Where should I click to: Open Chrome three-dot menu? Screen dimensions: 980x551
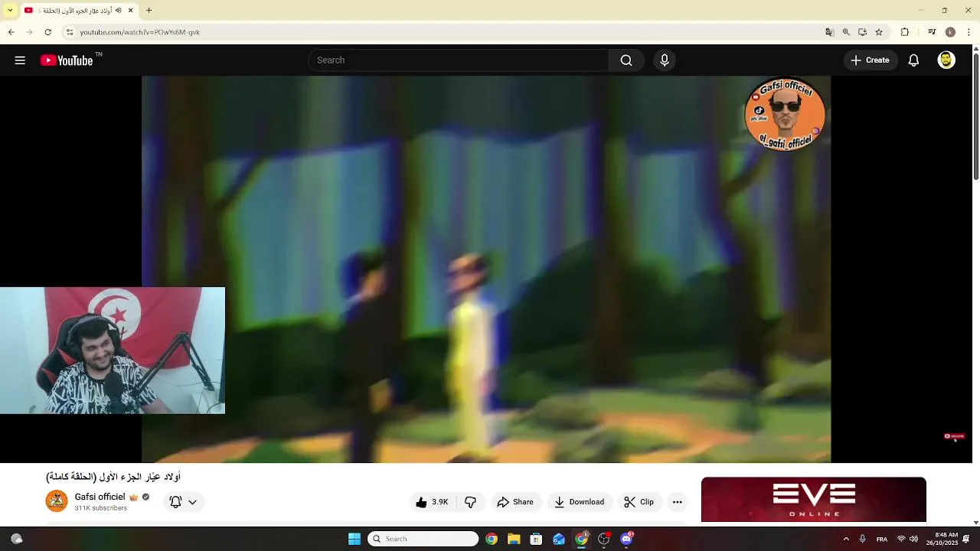969,32
